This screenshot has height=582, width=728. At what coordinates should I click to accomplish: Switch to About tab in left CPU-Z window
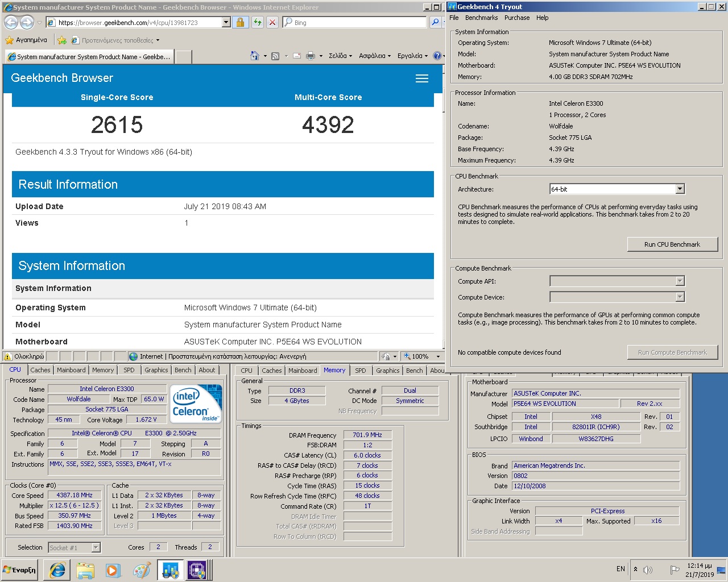click(x=207, y=370)
